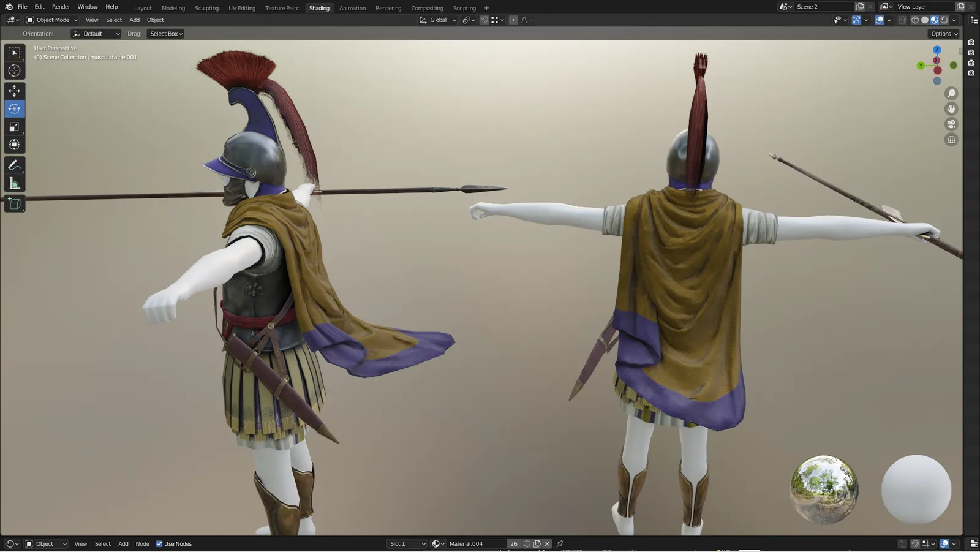
Task: Open the Object Mode dropdown
Action: [x=52, y=20]
